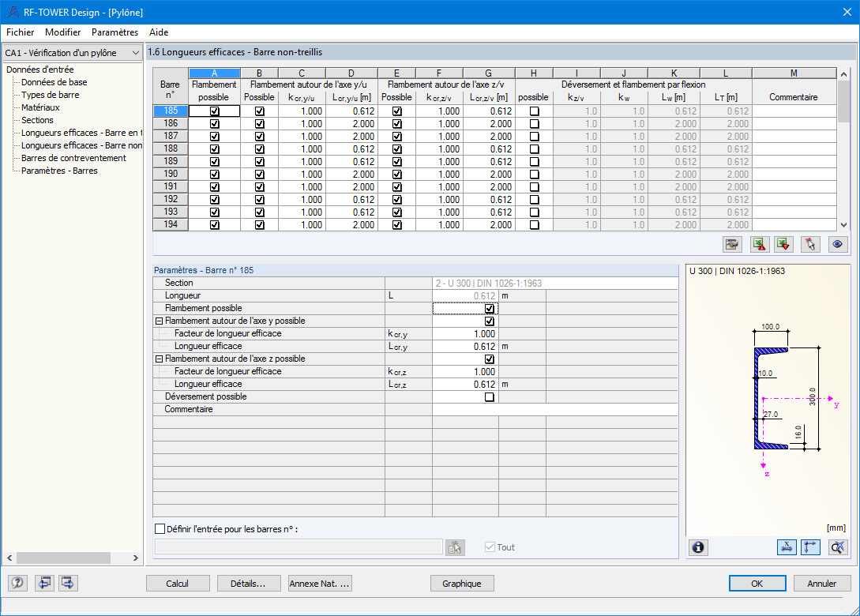The image size is (860, 616).
Task: Open the Modifier menu
Action: [62, 32]
